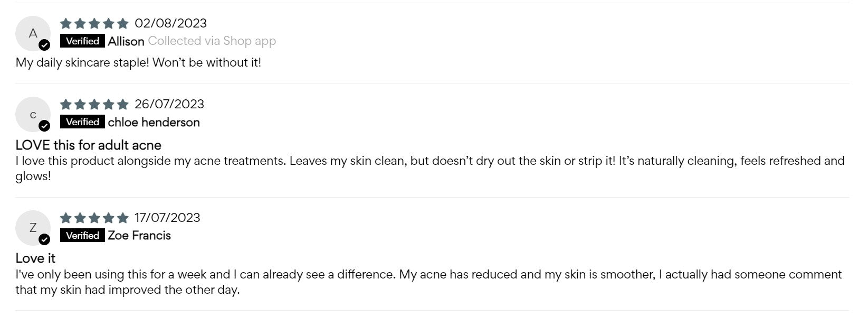The image size is (868, 316).
Task: Click the verified checkmark on Zoe's avatar
Action: tap(45, 239)
